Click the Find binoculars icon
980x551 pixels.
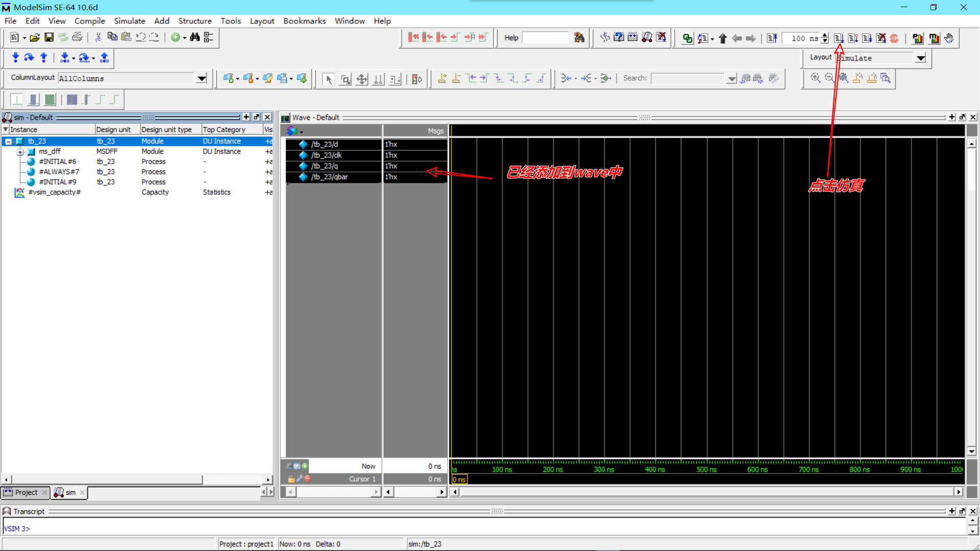click(x=194, y=37)
